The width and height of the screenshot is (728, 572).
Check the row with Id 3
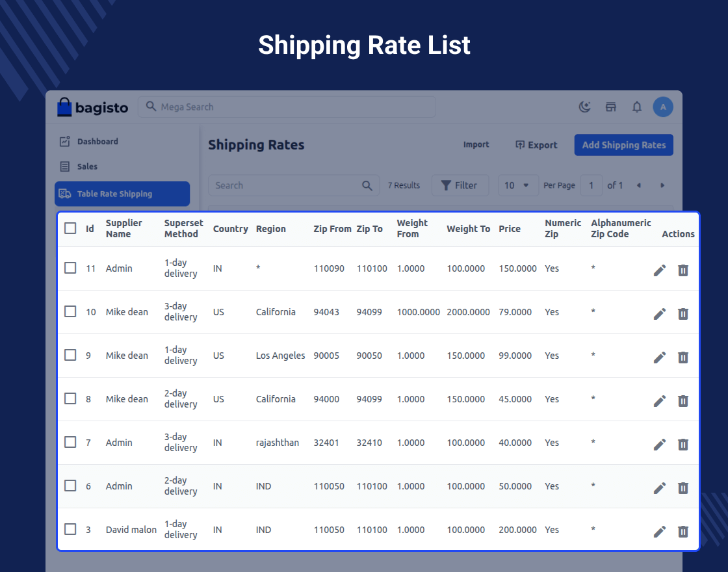pyautogui.click(x=70, y=529)
